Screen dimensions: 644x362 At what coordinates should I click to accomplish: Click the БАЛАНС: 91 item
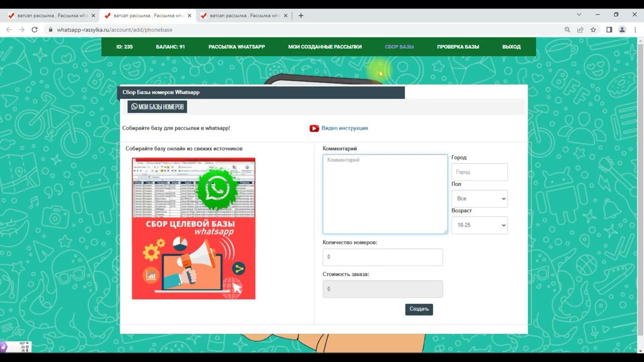(171, 47)
